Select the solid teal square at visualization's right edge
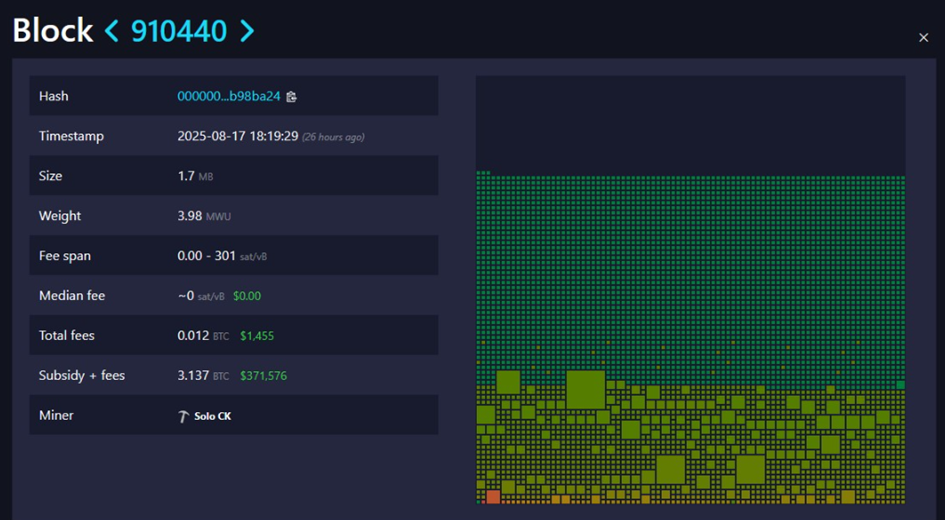Screen dimensions: 945x520 pyautogui.click(x=900, y=384)
